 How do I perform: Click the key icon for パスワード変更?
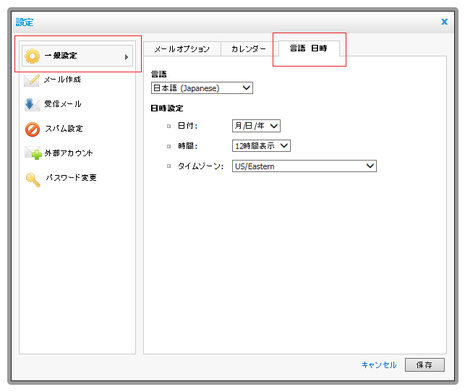[x=33, y=179]
